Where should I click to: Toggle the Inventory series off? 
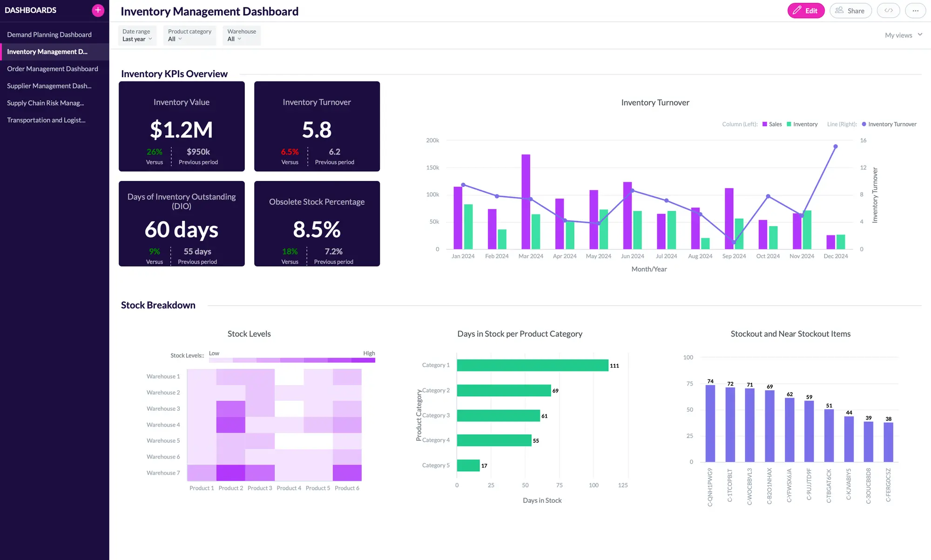click(803, 124)
